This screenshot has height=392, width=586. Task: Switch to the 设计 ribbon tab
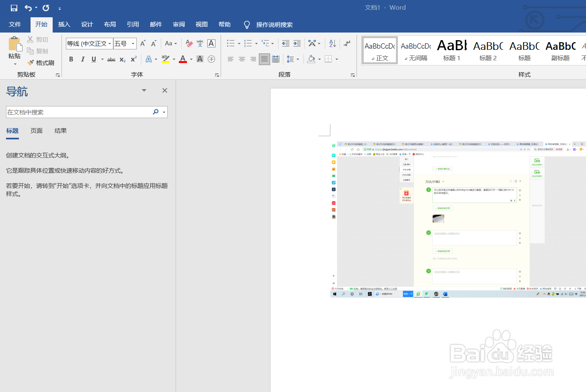[x=87, y=24]
